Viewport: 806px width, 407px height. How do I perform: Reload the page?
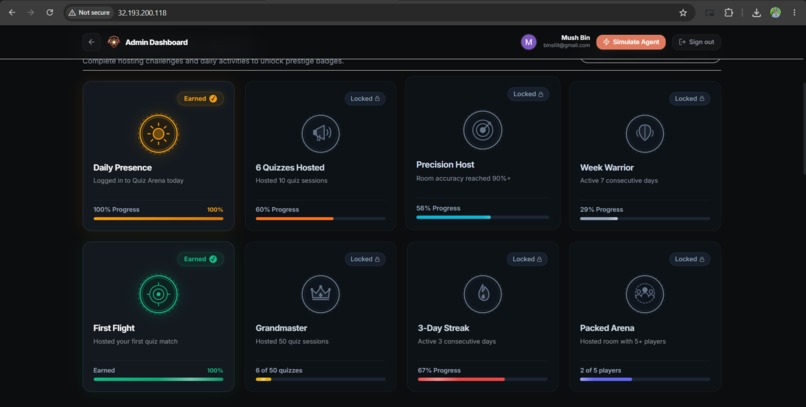click(50, 12)
